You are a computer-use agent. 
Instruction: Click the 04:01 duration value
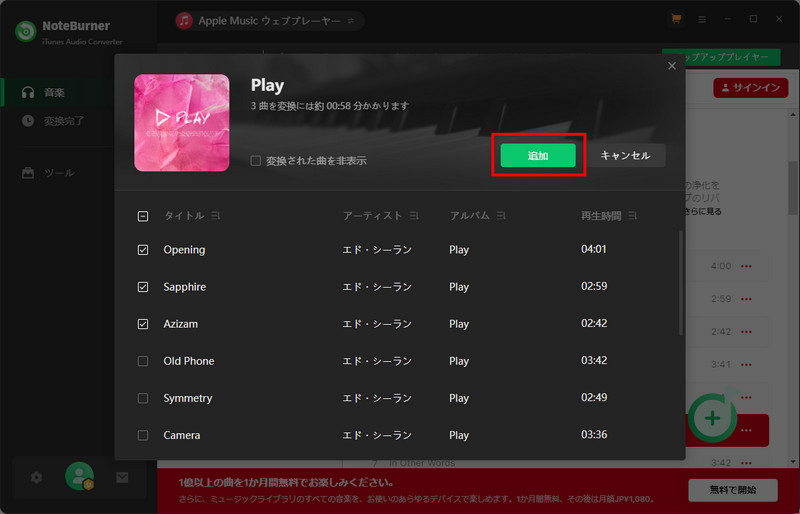coord(594,249)
